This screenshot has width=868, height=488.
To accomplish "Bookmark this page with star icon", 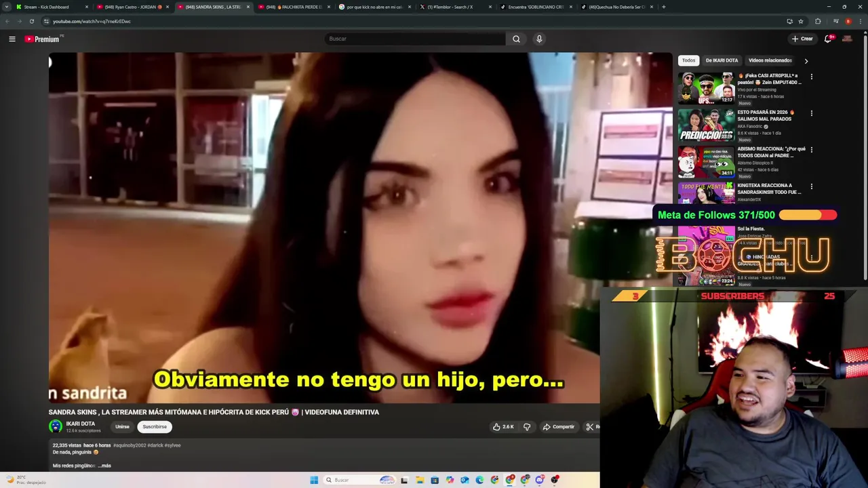I will [801, 21].
